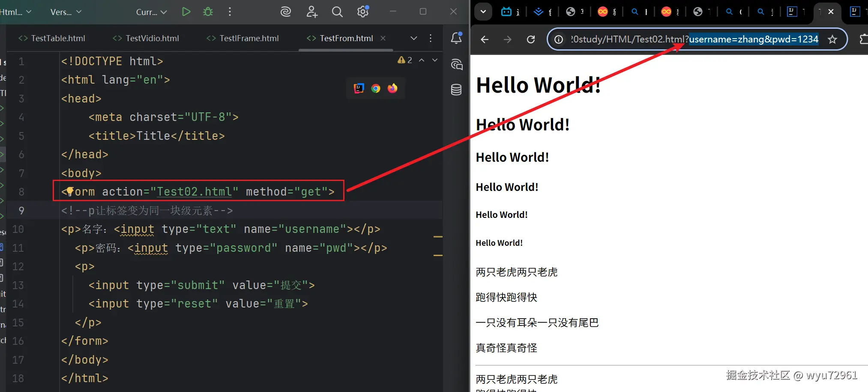
Task: Switch to TestTable.html tab
Action: click(52, 38)
